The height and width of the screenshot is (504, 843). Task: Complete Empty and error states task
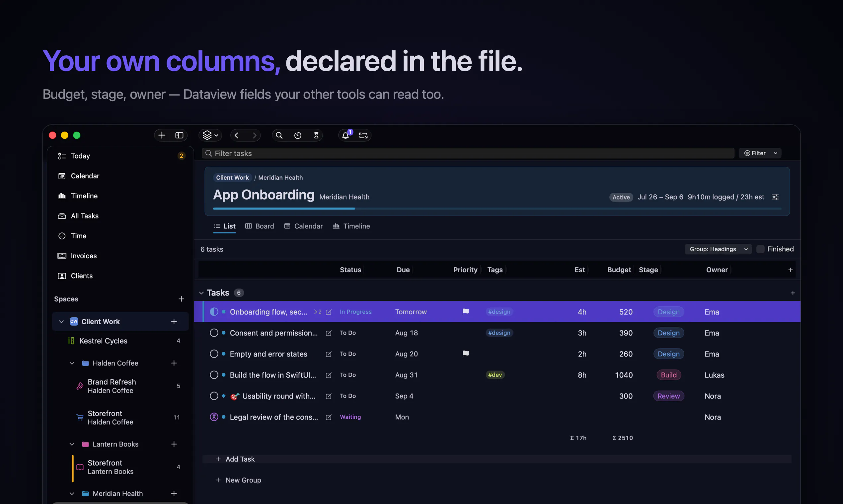coord(214,354)
